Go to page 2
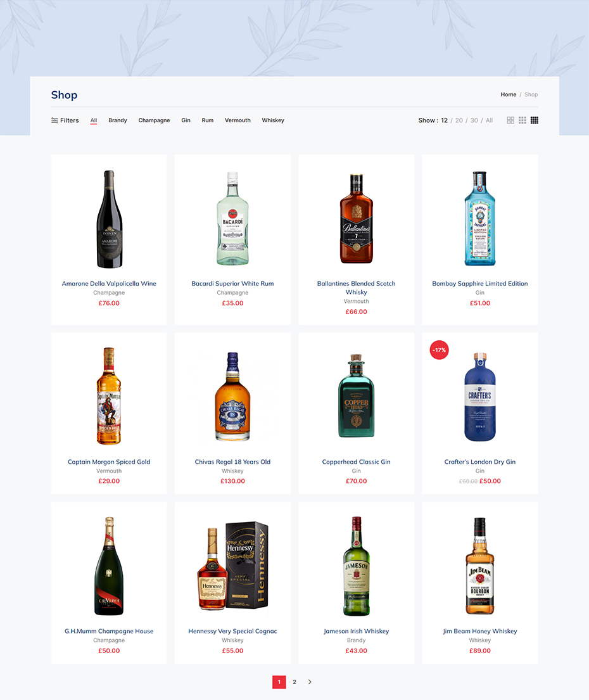 pyautogui.click(x=294, y=682)
